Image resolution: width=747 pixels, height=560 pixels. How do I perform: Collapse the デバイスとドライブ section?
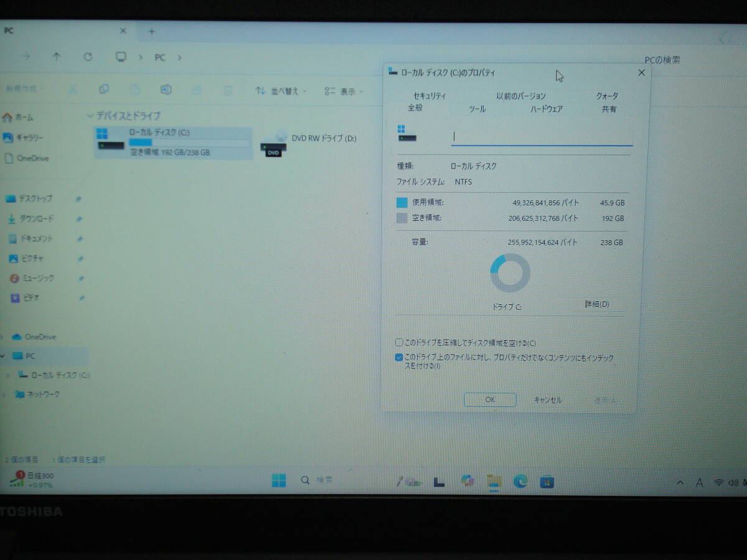click(90, 116)
